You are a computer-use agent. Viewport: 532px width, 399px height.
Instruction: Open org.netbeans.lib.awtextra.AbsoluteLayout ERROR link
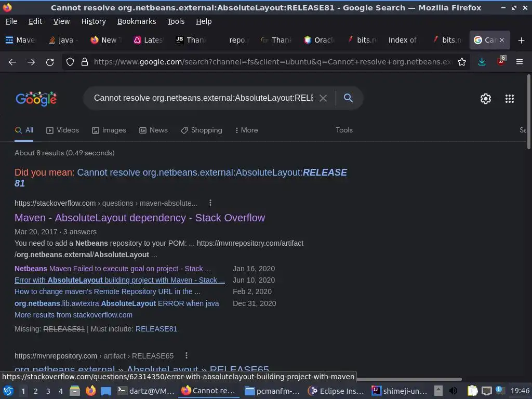click(x=117, y=303)
